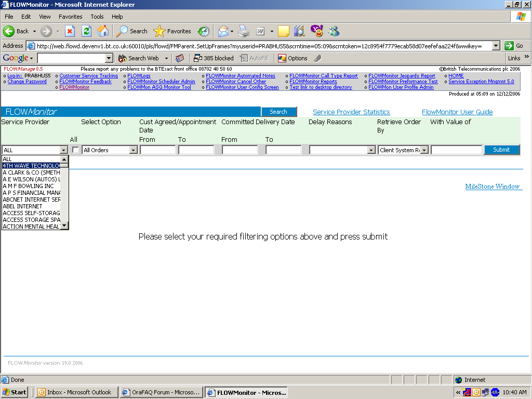Click provider list scrollbar down arrow

(64, 225)
